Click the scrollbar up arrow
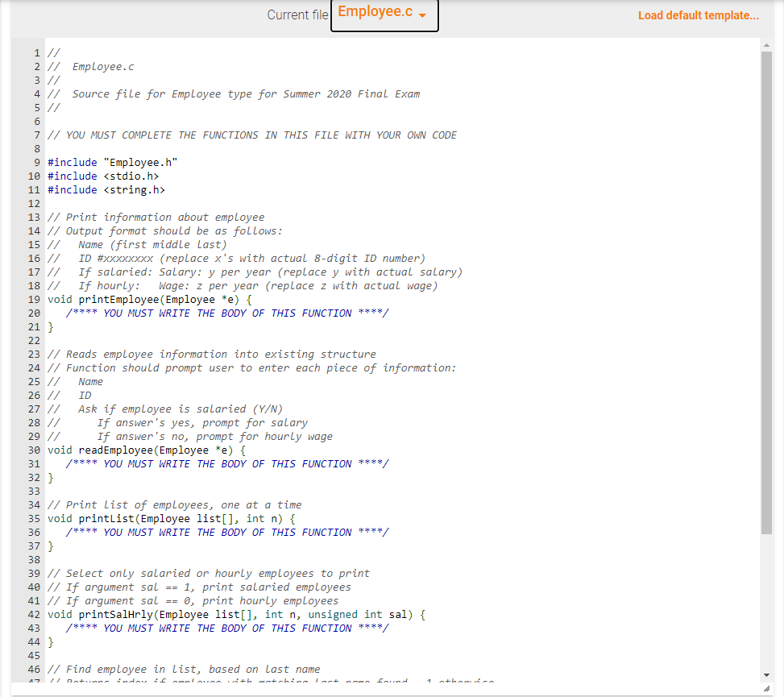 click(x=768, y=44)
